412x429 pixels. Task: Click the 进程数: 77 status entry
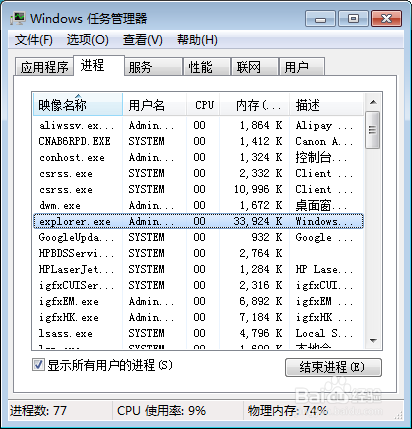[x=38, y=411]
